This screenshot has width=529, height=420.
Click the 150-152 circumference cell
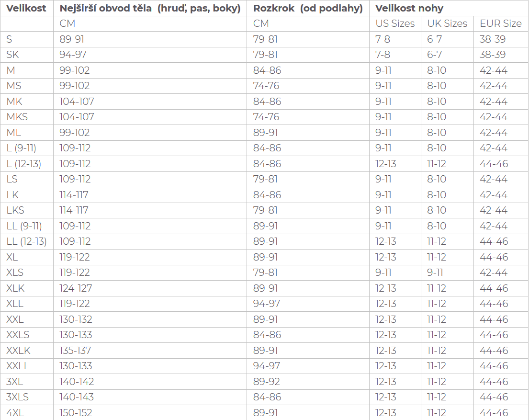point(76,413)
